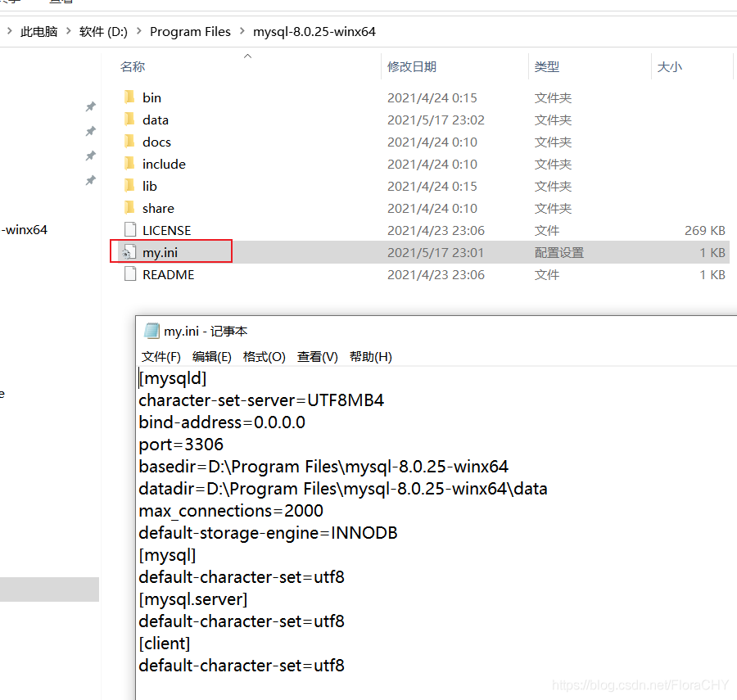Click data folder date 2021/5/17 23:02
Viewport: 737px width, 700px height.
(436, 120)
